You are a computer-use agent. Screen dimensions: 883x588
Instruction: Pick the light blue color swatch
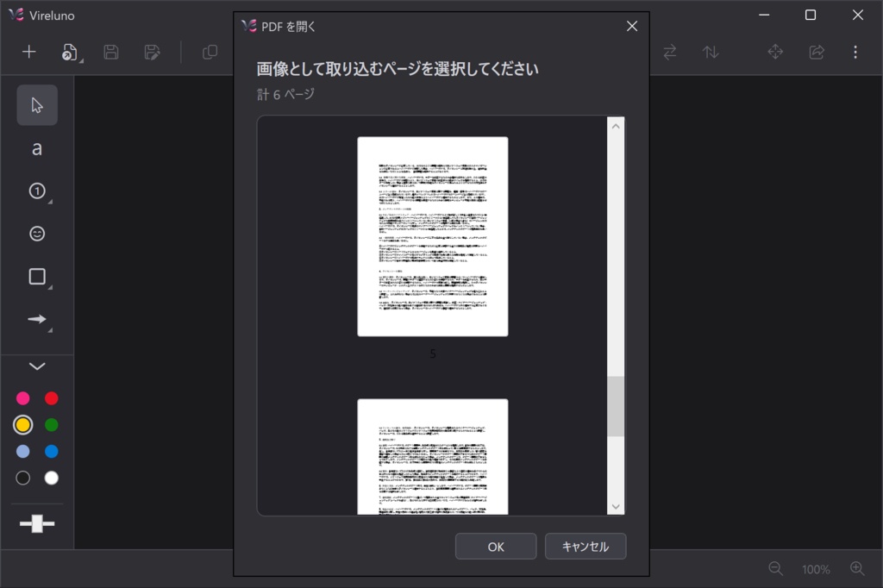[23, 451]
